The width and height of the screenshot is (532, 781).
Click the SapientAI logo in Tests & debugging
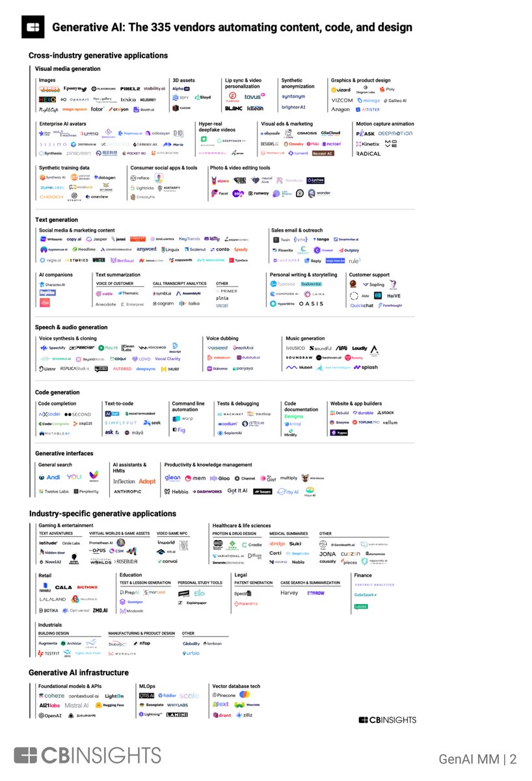(x=230, y=432)
